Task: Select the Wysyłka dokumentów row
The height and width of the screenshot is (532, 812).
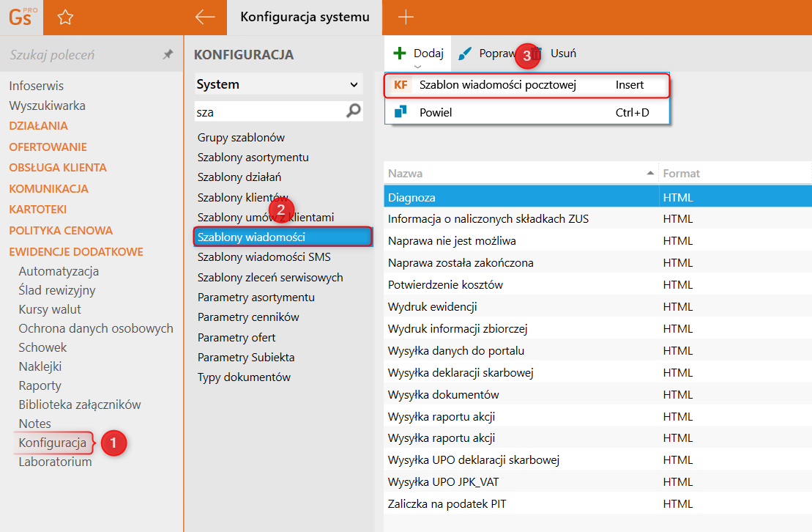Action: (443, 394)
